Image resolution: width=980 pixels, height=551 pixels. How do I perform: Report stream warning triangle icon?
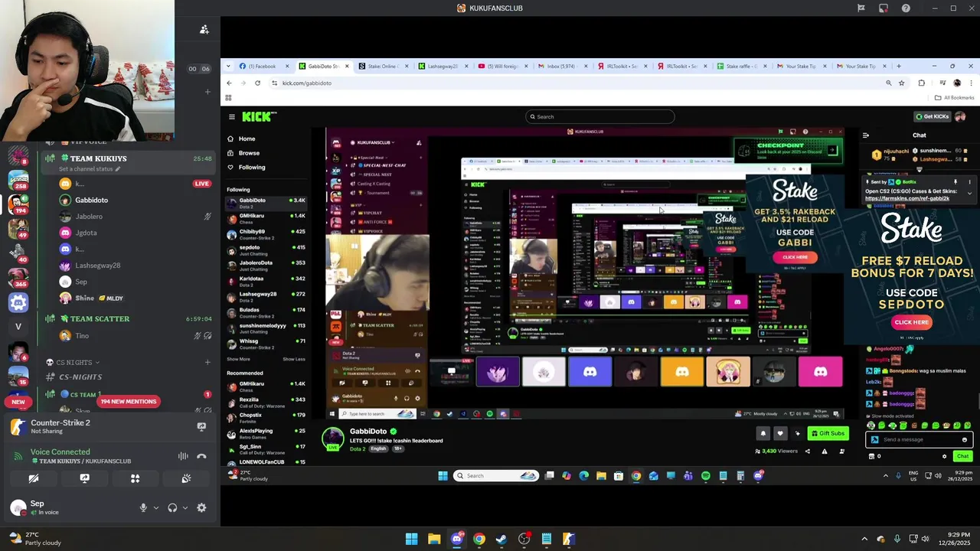(825, 452)
